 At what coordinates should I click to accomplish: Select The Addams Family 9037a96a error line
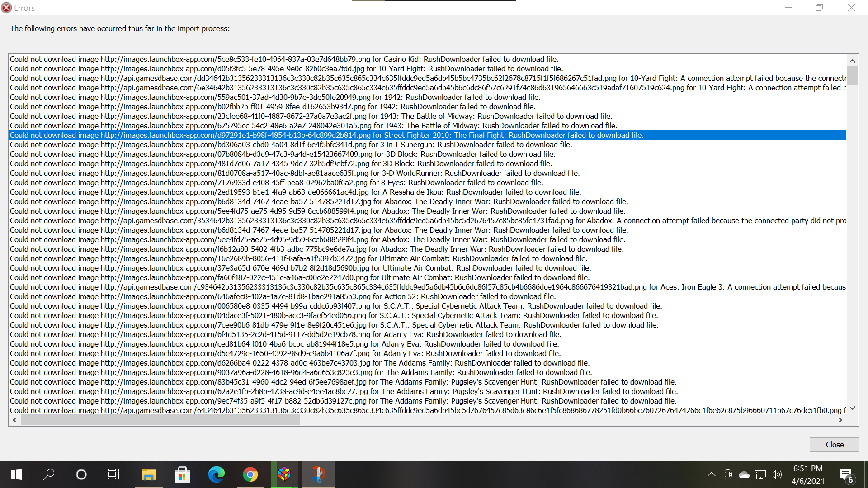[428, 372]
